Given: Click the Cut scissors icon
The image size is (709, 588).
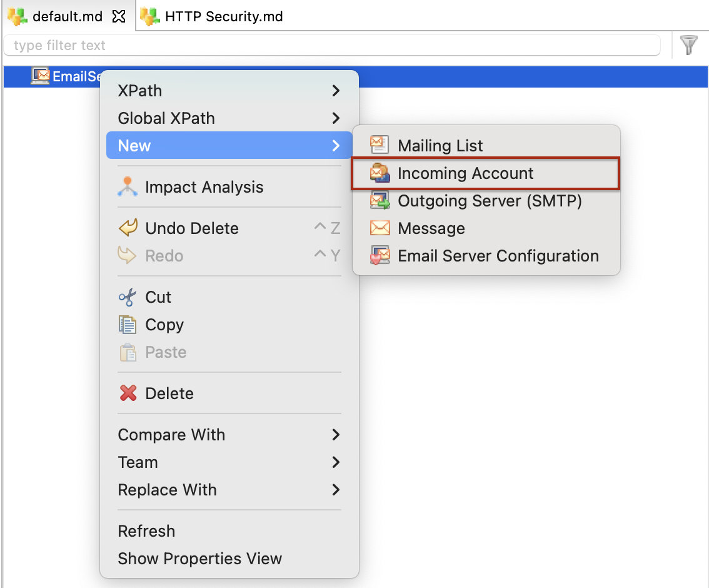Looking at the screenshot, I should pyautogui.click(x=128, y=297).
